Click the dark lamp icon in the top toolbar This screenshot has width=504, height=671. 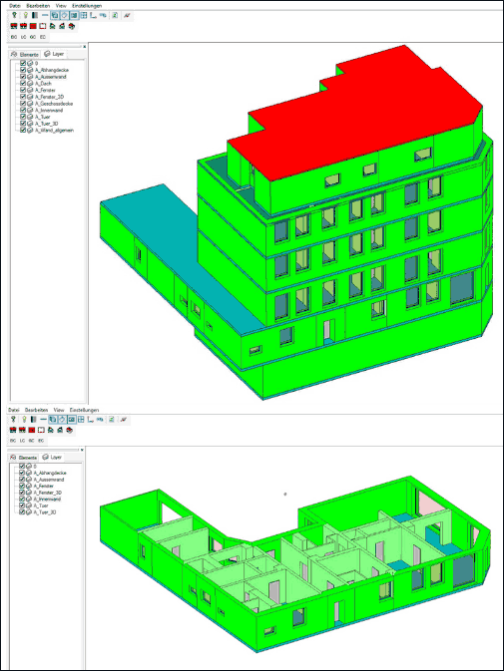click(14, 15)
